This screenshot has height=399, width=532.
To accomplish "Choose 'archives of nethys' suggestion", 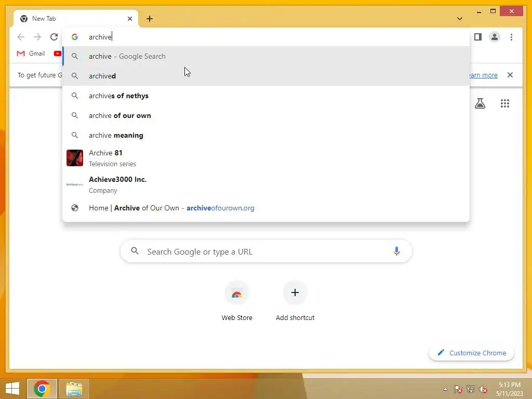I will (x=267, y=96).
